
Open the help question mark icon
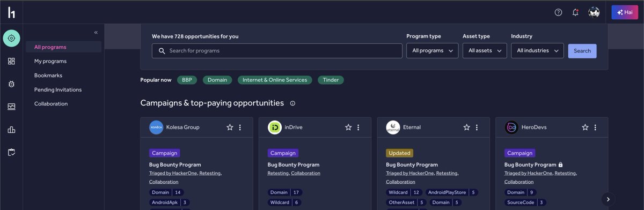pos(558,12)
